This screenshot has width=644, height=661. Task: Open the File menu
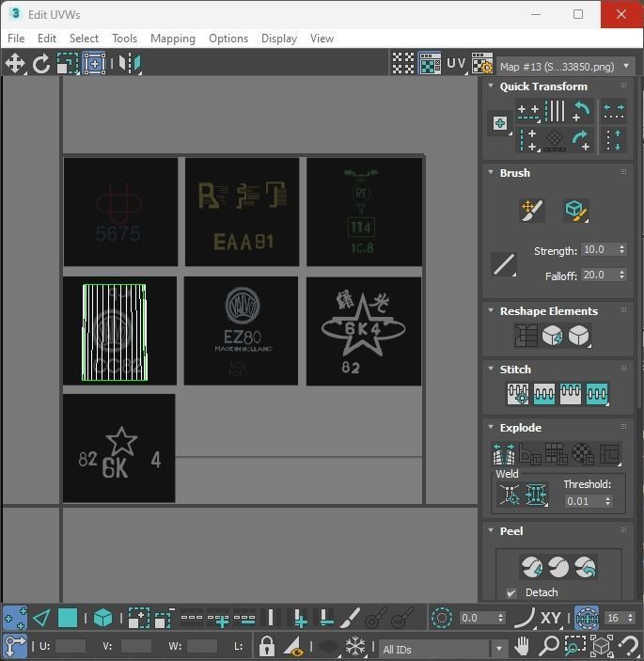tap(16, 39)
